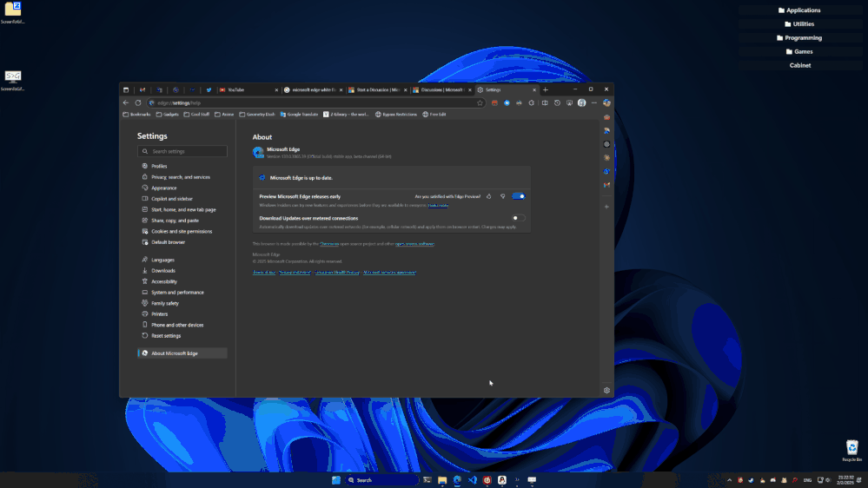Open Recycle Bin on the desktop
Viewport: 868px width, 488px height.
click(851, 448)
